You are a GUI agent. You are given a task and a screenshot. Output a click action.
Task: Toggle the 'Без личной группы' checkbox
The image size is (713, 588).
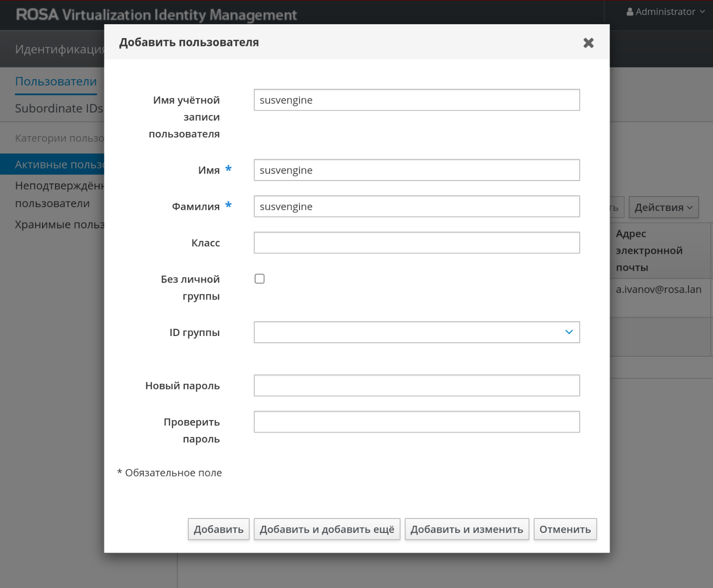(259, 279)
